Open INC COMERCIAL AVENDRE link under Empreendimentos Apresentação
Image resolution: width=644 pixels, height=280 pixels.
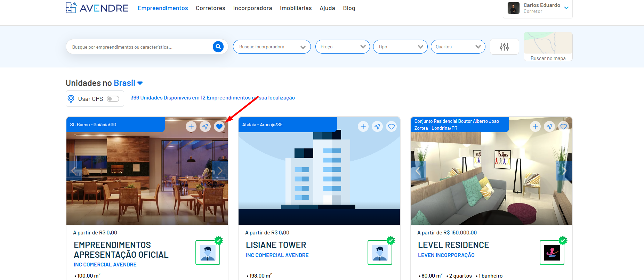(x=105, y=265)
